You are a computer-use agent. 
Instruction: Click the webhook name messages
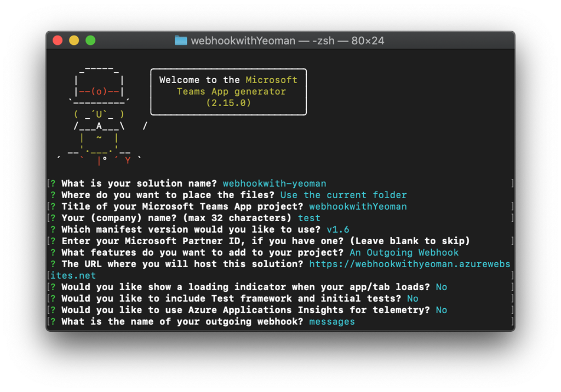(331, 321)
